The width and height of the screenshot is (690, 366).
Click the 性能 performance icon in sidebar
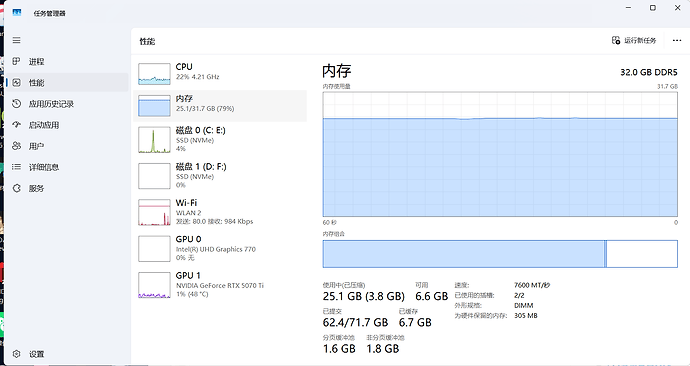[16, 82]
